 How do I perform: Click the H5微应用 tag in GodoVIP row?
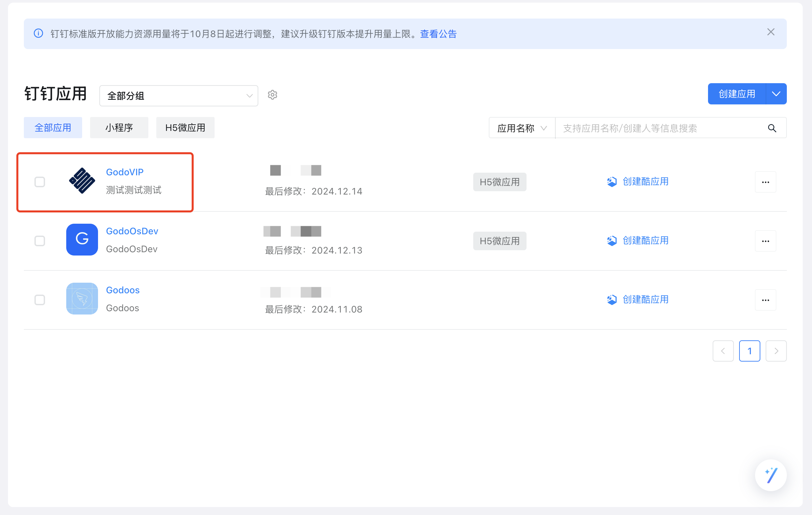click(x=500, y=182)
